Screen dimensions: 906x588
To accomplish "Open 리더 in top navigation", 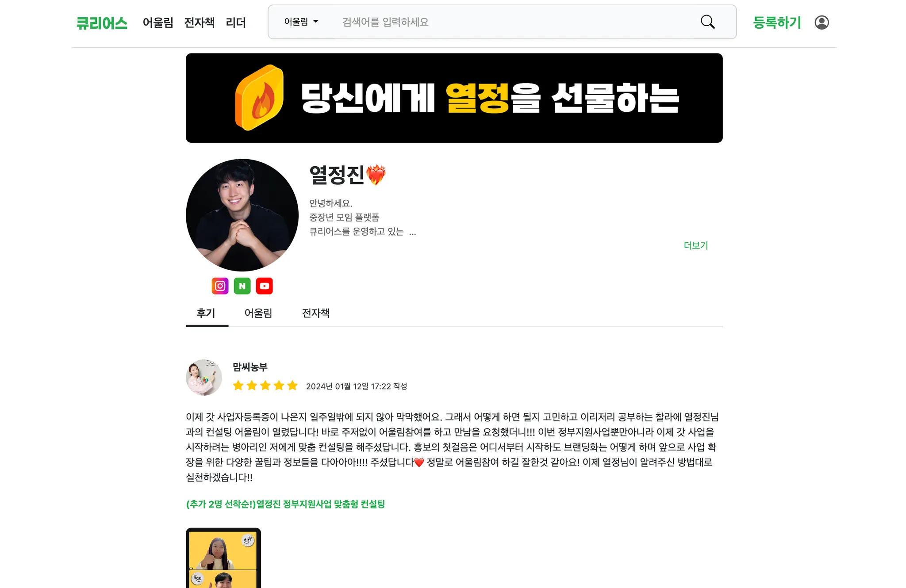I will [236, 23].
